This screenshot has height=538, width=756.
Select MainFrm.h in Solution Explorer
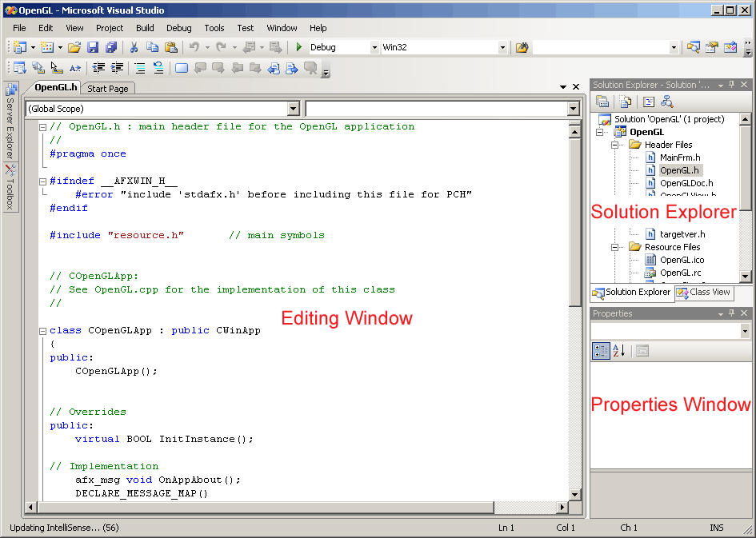point(680,157)
